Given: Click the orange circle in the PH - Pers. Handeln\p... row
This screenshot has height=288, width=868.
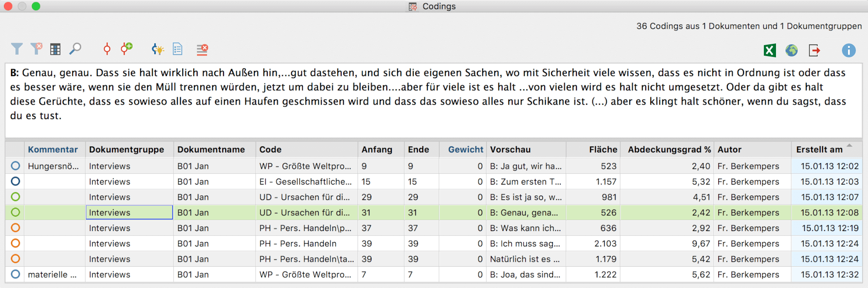Looking at the screenshot, I should [x=16, y=228].
